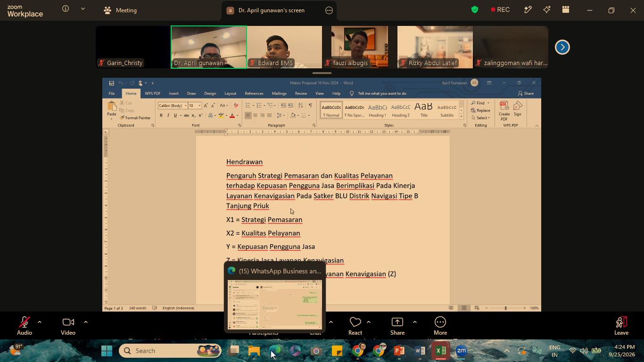Open meeting info circle icon
The width and height of the screenshot is (644, 362).
point(66,8)
